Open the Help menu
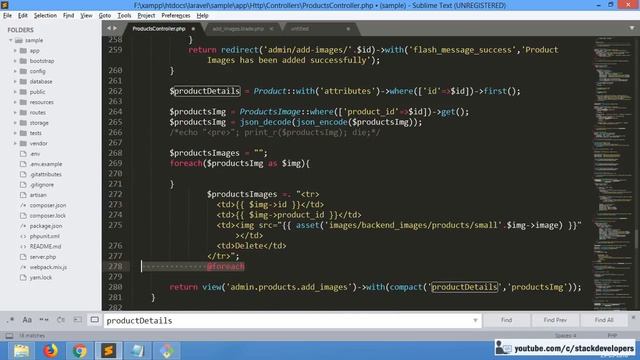Screen dimensions: 640x360 [x=202, y=16]
